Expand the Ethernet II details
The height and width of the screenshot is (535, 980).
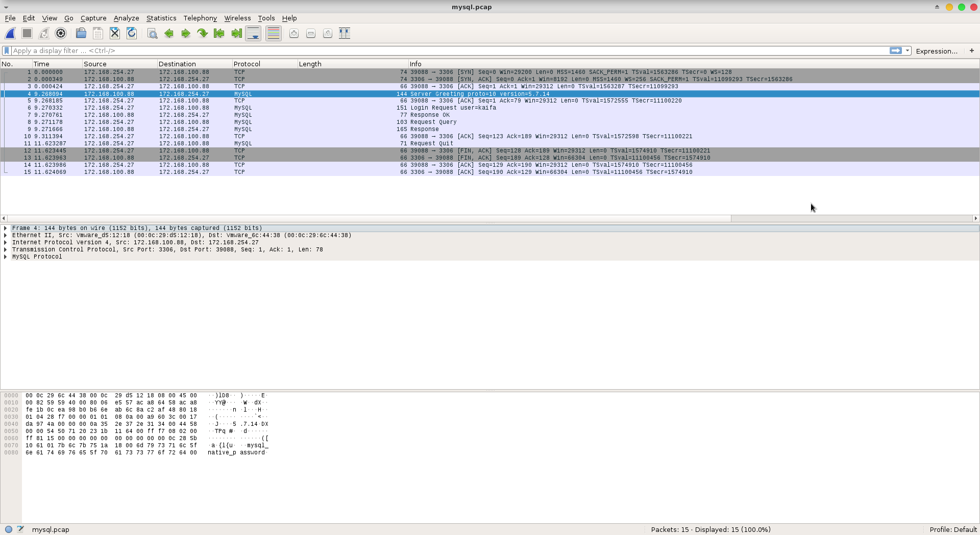(6, 236)
